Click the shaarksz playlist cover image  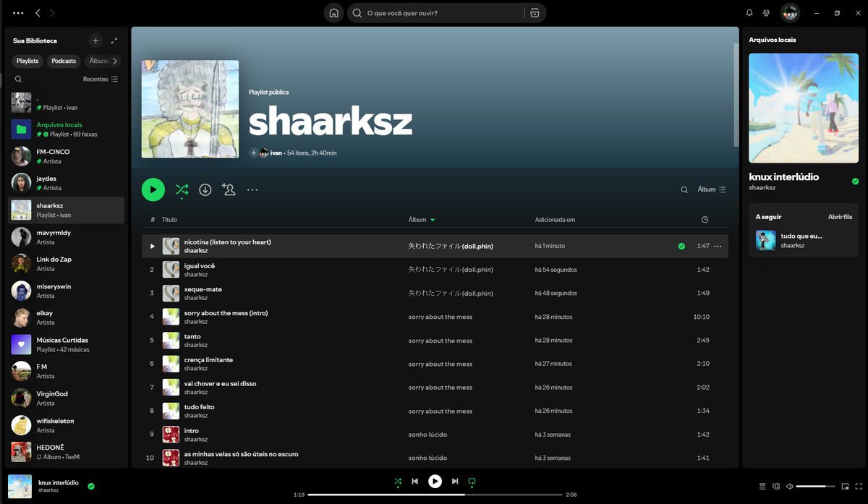(x=190, y=109)
